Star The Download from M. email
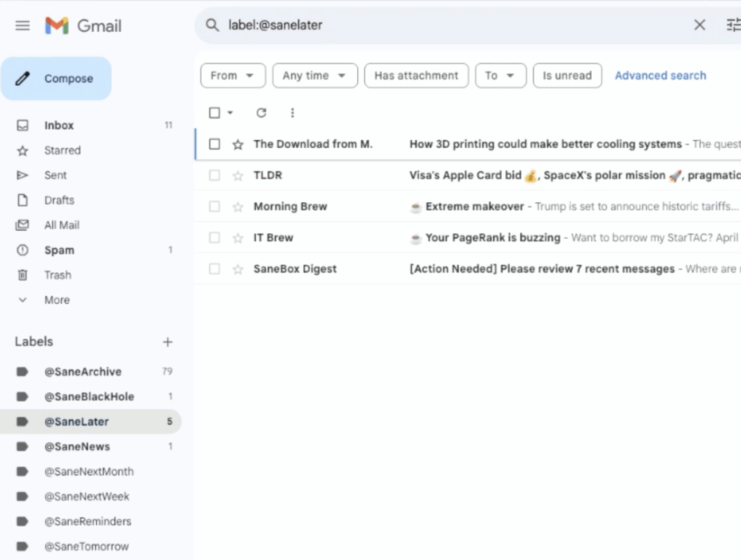 (238, 144)
